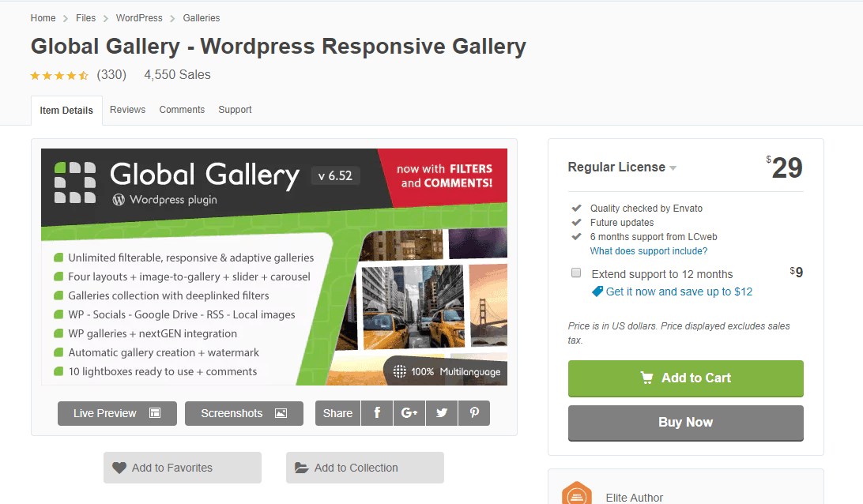Click the heart icon in Add to Favorites
863x504 pixels.
(x=119, y=468)
